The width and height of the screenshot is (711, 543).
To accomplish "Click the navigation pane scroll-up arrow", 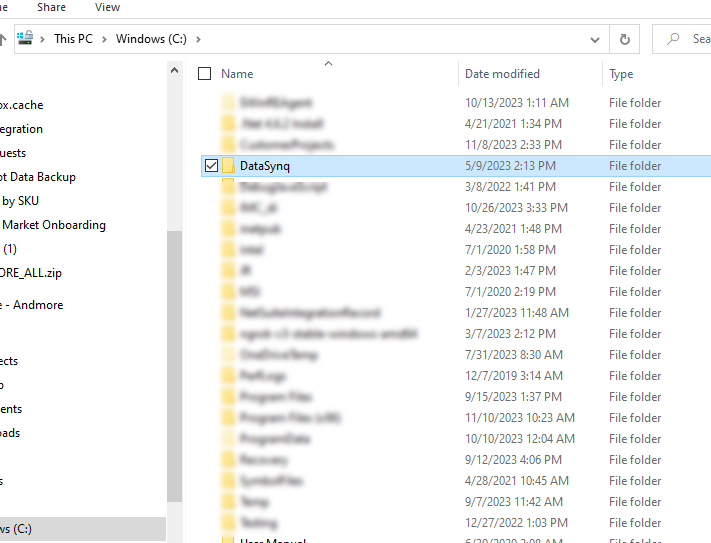I will click(x=175, y=71).
